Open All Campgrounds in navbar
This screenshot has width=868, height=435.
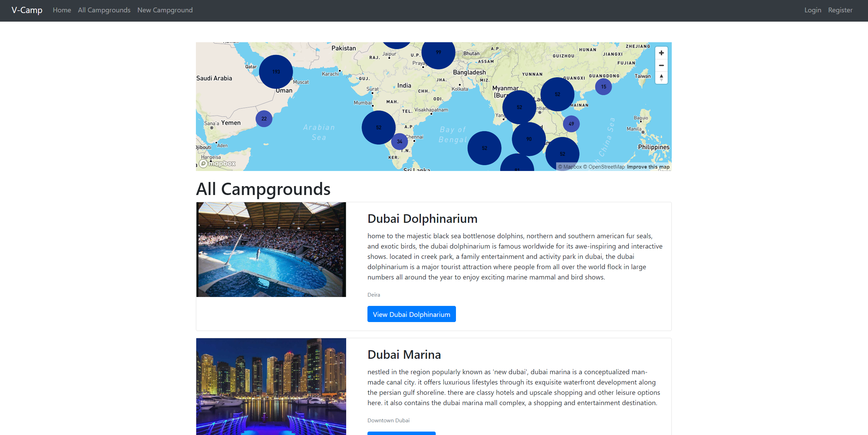click(104, 10)
